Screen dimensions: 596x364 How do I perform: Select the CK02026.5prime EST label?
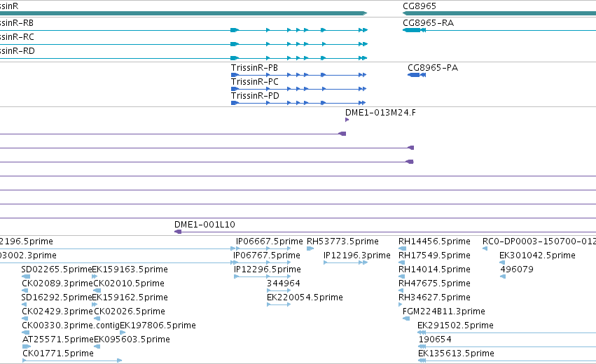tap(130, 311)
